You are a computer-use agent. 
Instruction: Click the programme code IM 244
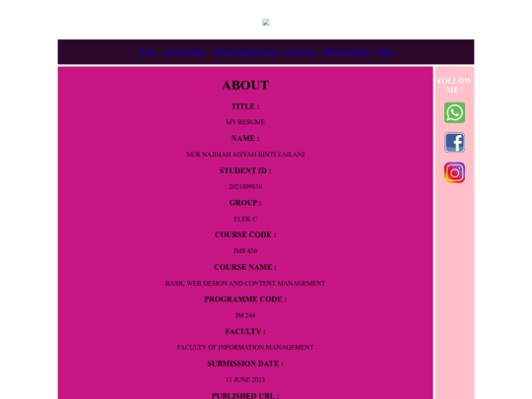(x=245, y=315)
